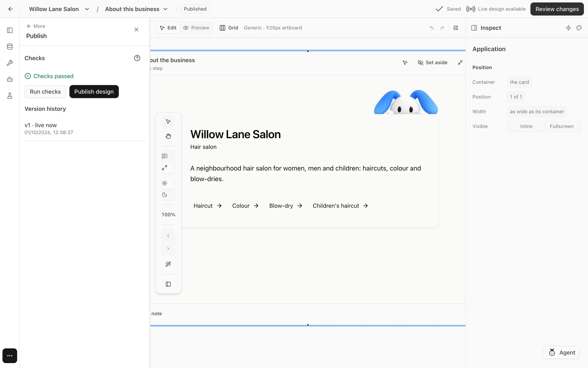The width and height of the screenshot is (588, 368).
Task: Choose Inline visibility option
Action: click(526, 126)
